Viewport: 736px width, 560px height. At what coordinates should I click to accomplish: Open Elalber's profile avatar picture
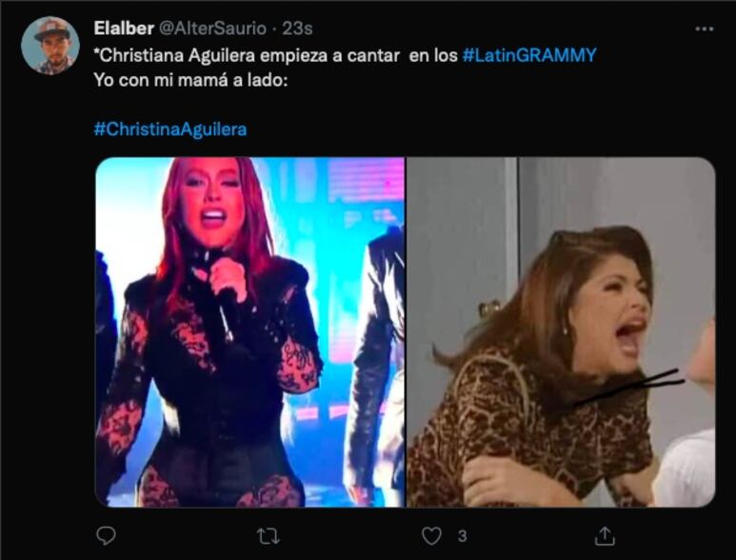coord(50,46)
